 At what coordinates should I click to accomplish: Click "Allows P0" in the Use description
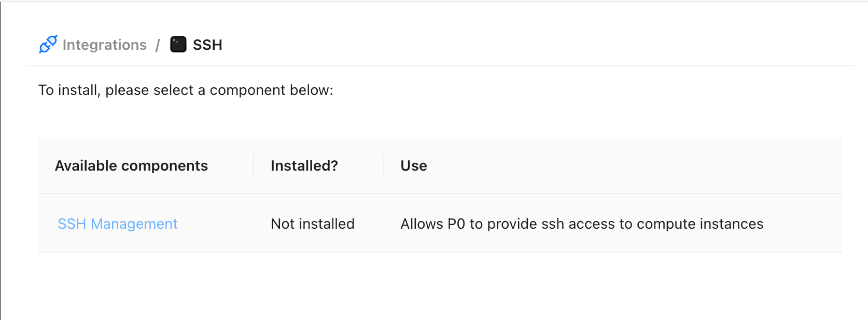(x=432, y=224)
